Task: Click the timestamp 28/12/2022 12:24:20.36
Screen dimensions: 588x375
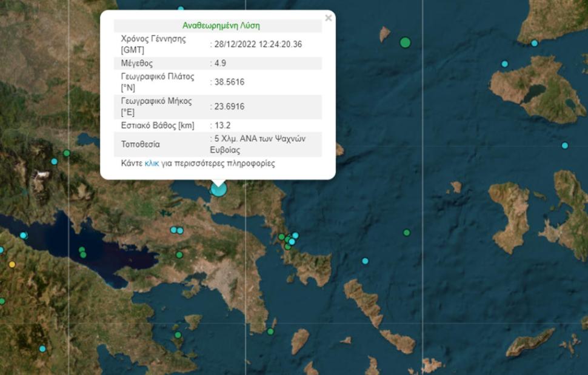Action: (x=257, y=44)
